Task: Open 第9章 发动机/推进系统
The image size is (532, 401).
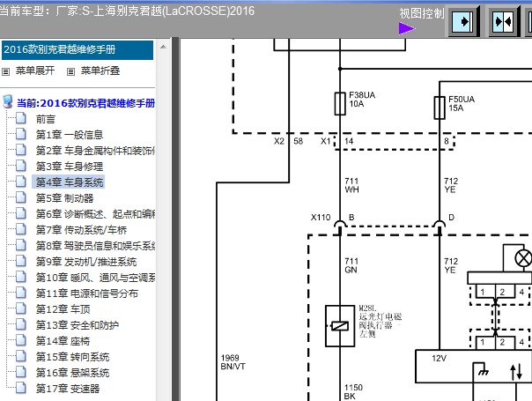Action: 86,262
